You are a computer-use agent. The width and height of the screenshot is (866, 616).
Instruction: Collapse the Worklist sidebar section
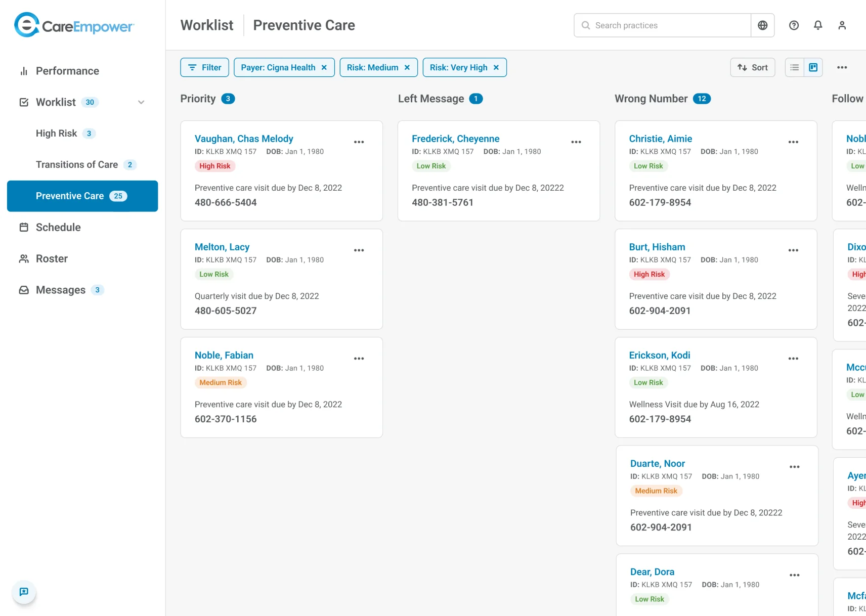tap(141, 102)
